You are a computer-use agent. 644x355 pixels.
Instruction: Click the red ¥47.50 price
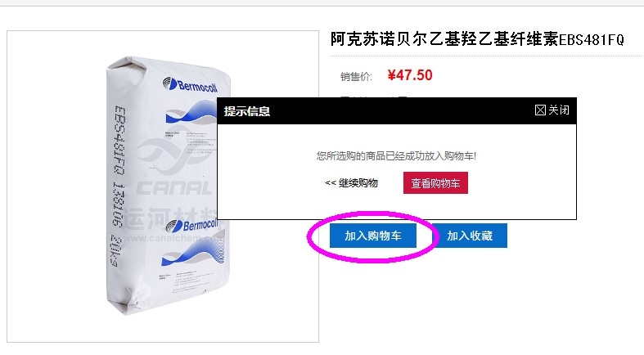point(410,75)
